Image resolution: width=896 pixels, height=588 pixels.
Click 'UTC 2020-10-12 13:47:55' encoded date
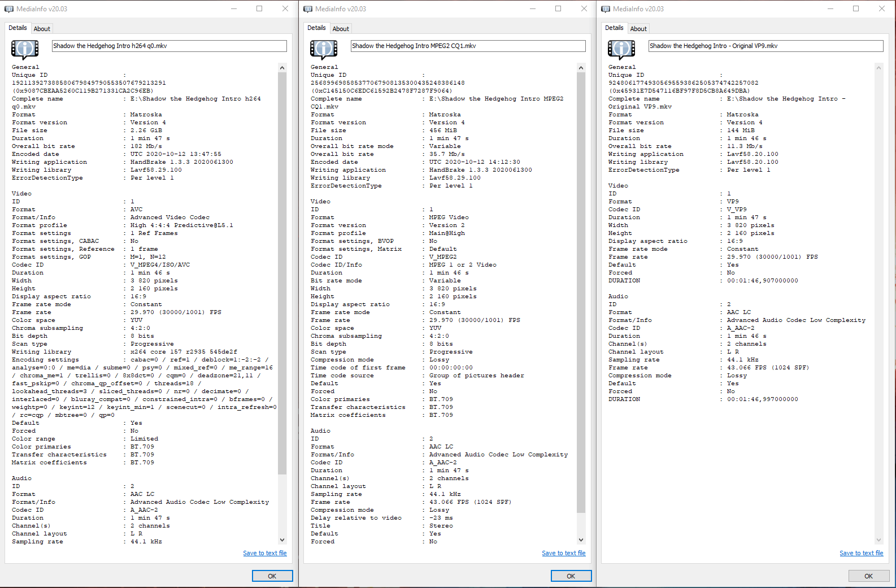tap(176, 154)
